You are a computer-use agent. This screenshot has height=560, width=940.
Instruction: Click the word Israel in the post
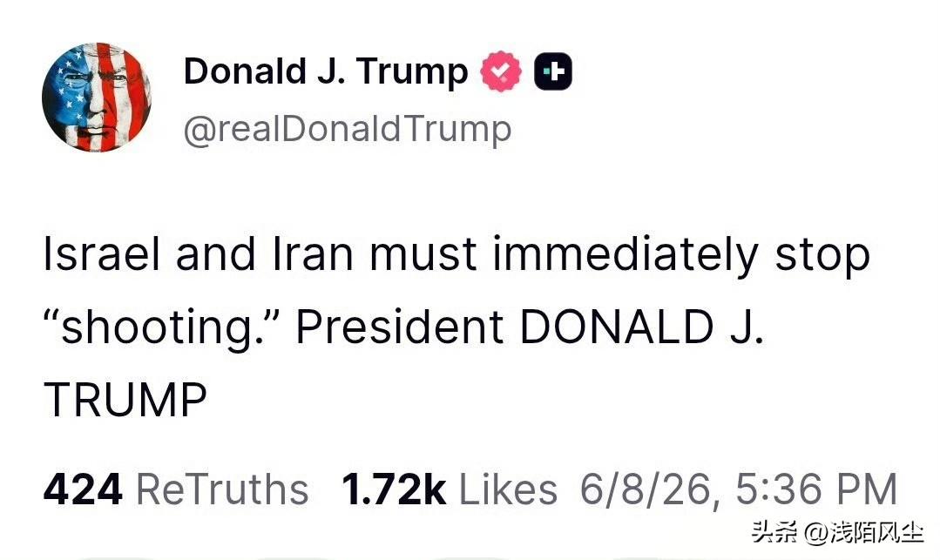tap(102, 254)
